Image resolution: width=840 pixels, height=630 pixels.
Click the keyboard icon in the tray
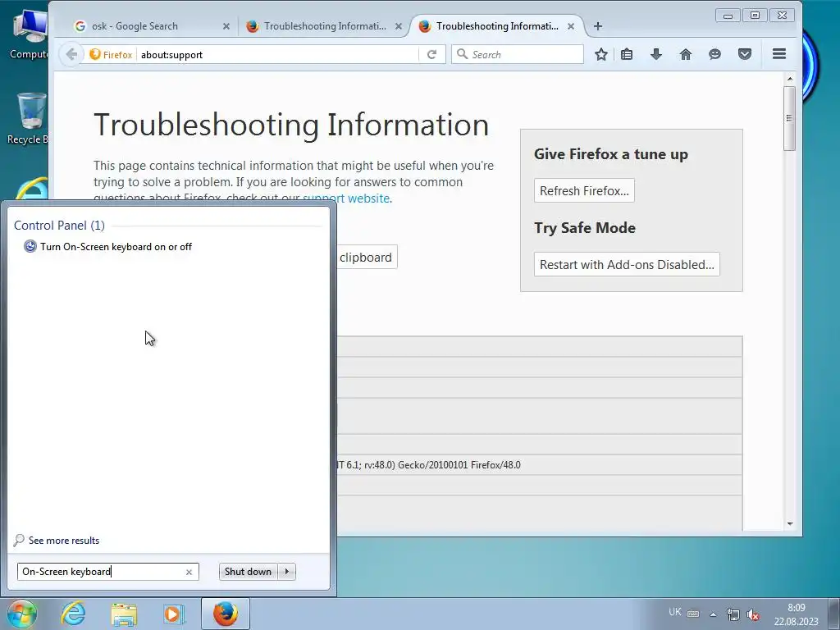coord(693,614)
